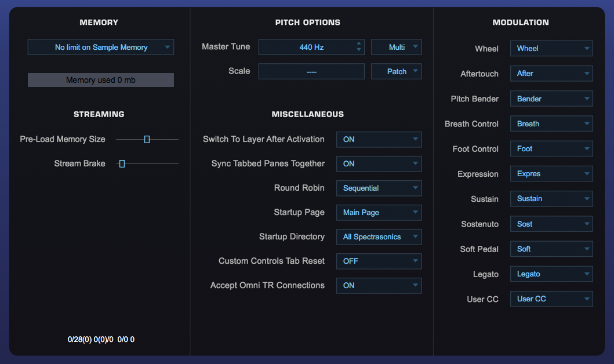Open the User CC modulation dropdown
This screenshot has width=614, height=364.
point(551,299)
